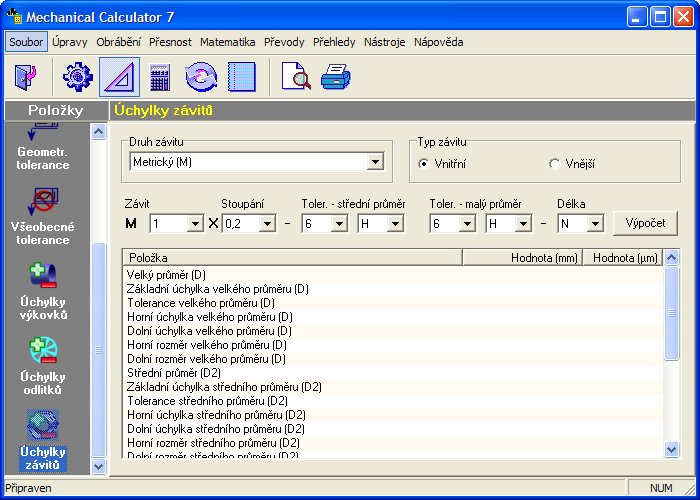Select row Dolní úchylka velkého průměru (D)
Image resolution: width=700 pixels, height=500 pixels.
click(393, 331)
